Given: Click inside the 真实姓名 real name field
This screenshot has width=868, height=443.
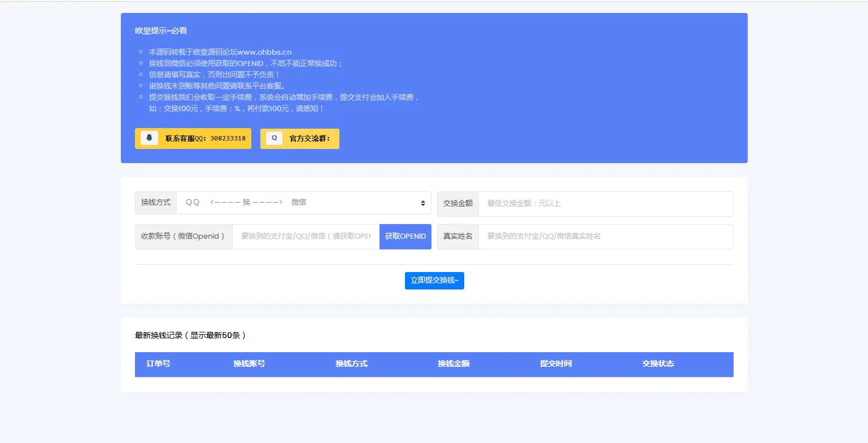Looking at the screenshot, I should tap(604, 236).
